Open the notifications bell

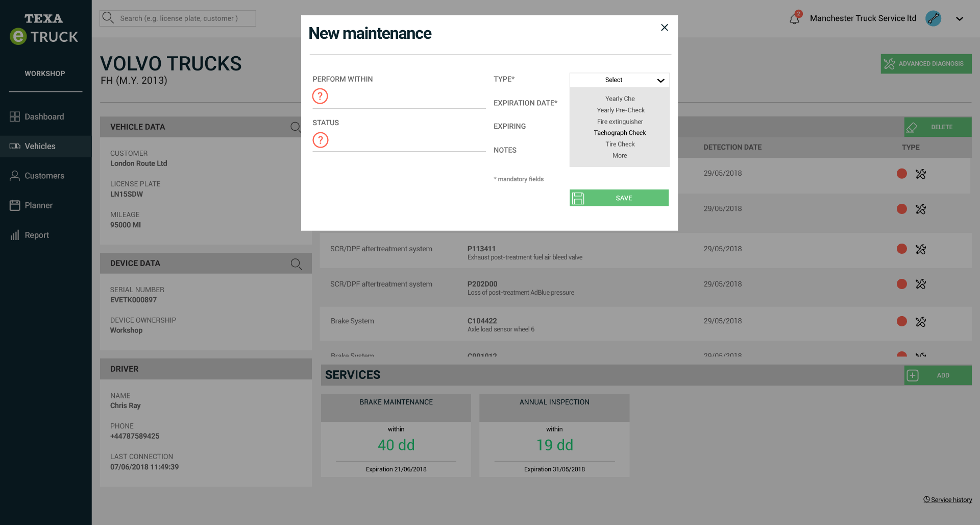[x=795, y=19]
